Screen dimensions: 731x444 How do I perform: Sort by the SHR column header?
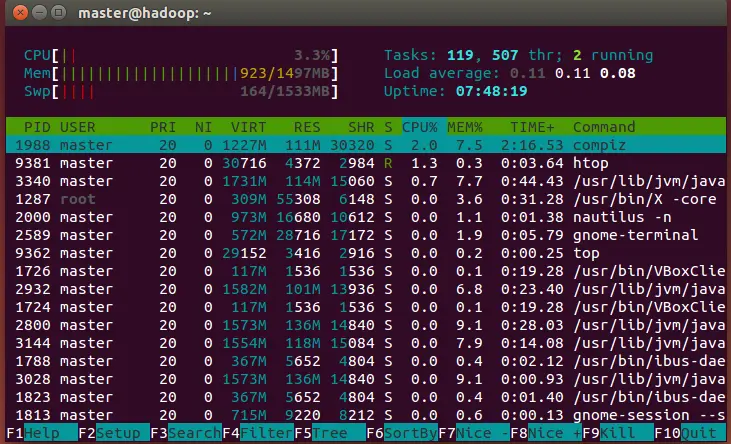[361, 127]
